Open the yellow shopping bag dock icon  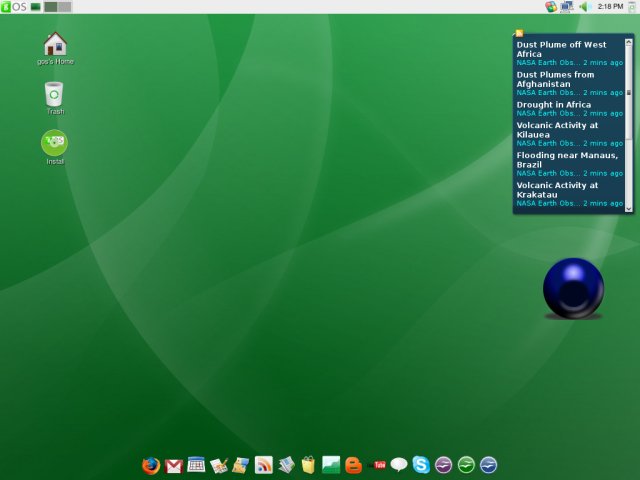tap(308, 465)
